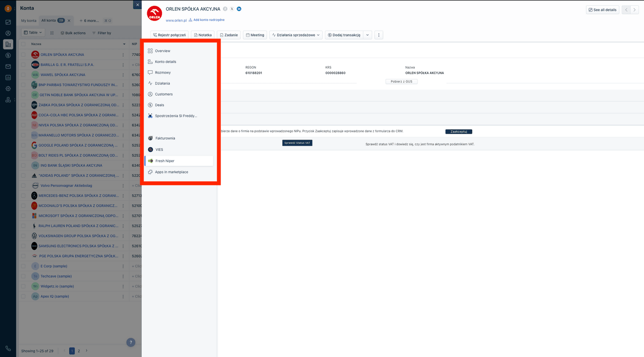Open the email icon in left sidebar
The image size is (644, 357).
tap(8, 66)
